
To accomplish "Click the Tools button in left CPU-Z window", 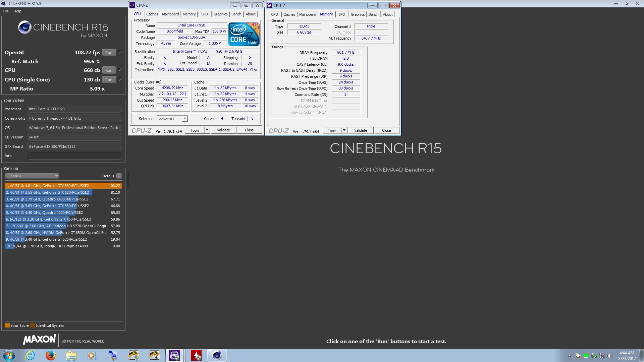I will click(195, 130).
